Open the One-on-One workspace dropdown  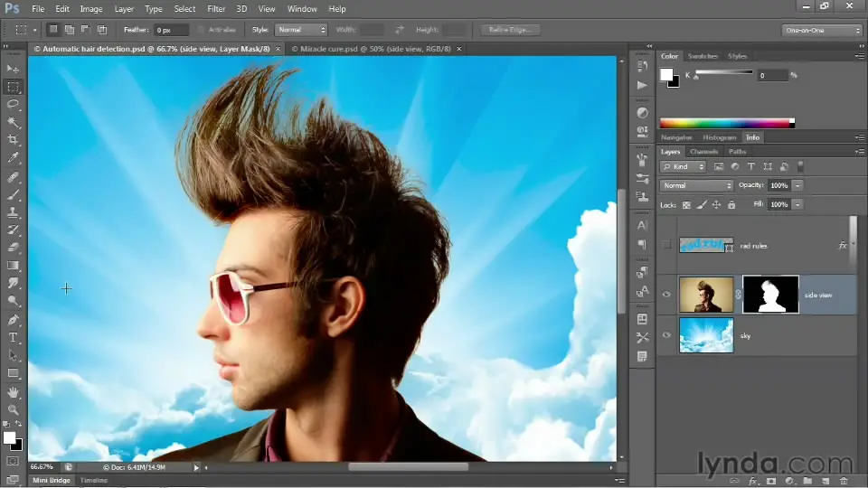[x=821, y=30]
